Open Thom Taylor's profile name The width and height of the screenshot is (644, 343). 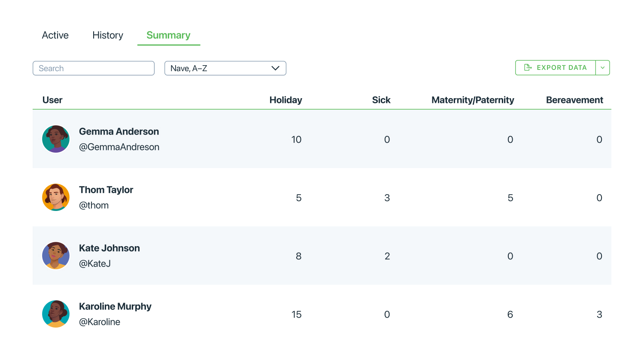(106, 190)
